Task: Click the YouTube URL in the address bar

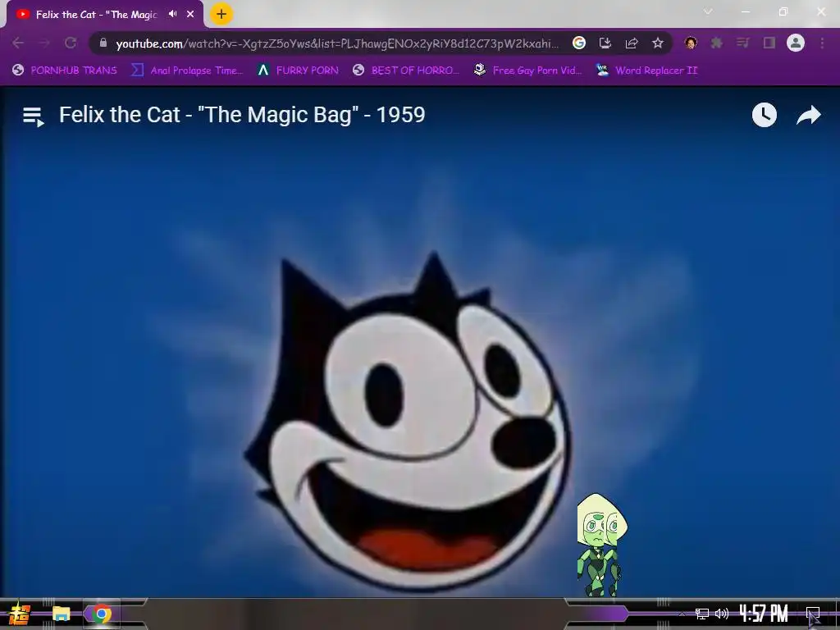Action: point(337,43)
